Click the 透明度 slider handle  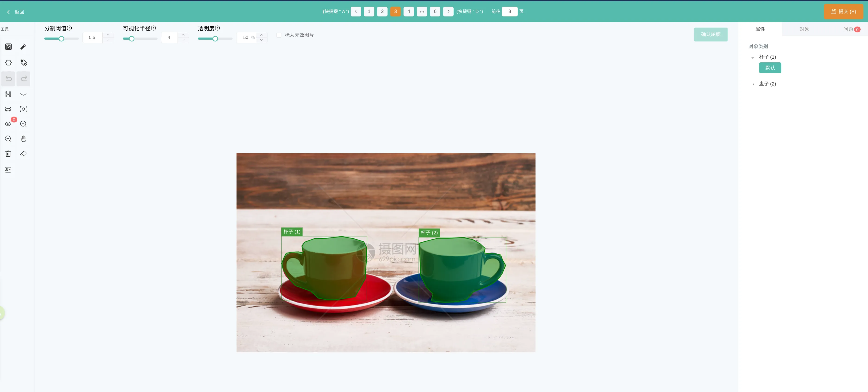click(215, 39)
